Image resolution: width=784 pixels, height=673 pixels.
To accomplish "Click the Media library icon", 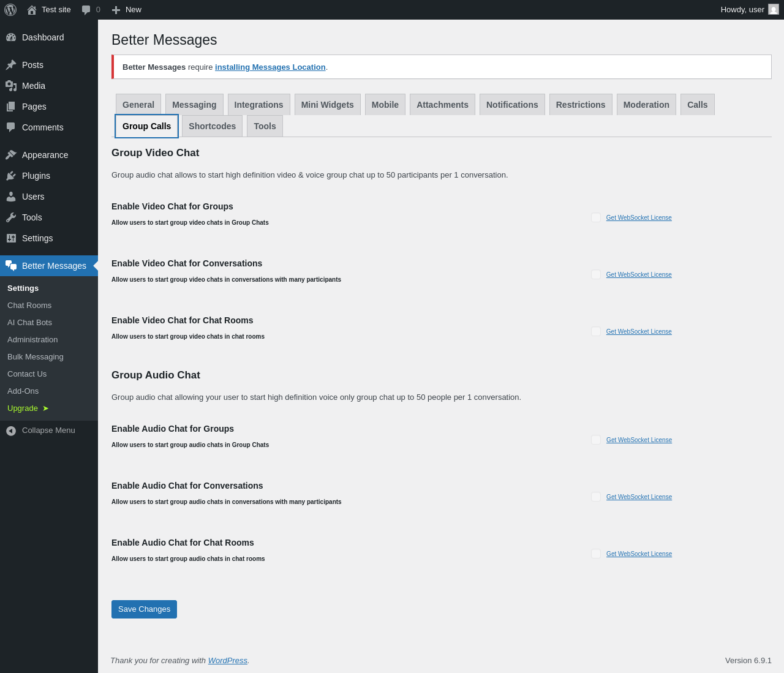I will (x=11, y=86).
